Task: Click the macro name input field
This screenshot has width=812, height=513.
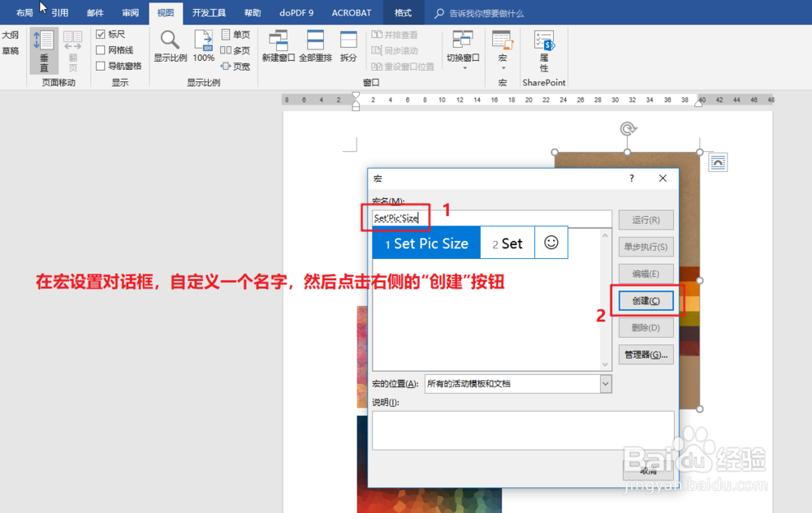Action: (x=395, y=218)
